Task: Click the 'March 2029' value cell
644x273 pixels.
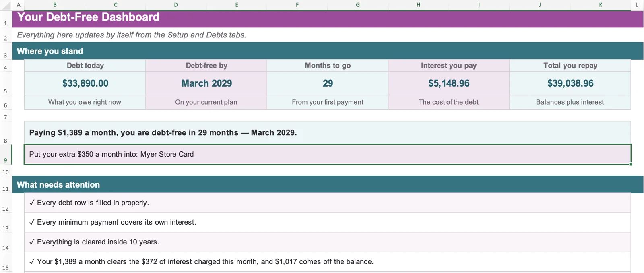Action: click(x=206, y=83)
